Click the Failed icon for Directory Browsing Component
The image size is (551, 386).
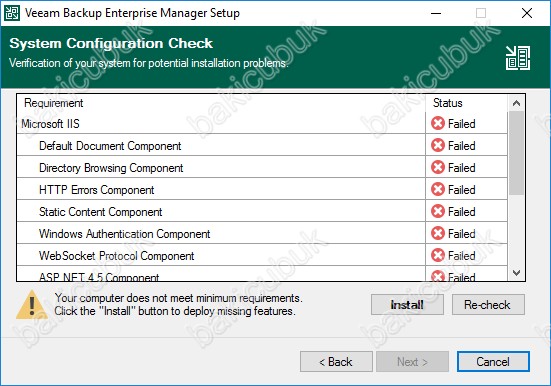tap(438, 167)
